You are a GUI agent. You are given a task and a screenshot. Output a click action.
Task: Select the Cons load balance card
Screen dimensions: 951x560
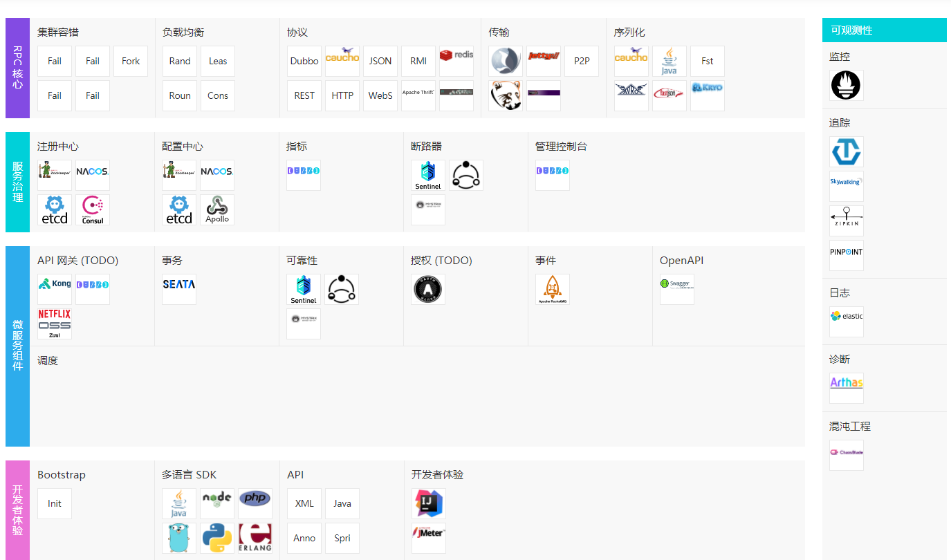click(218, 95)
